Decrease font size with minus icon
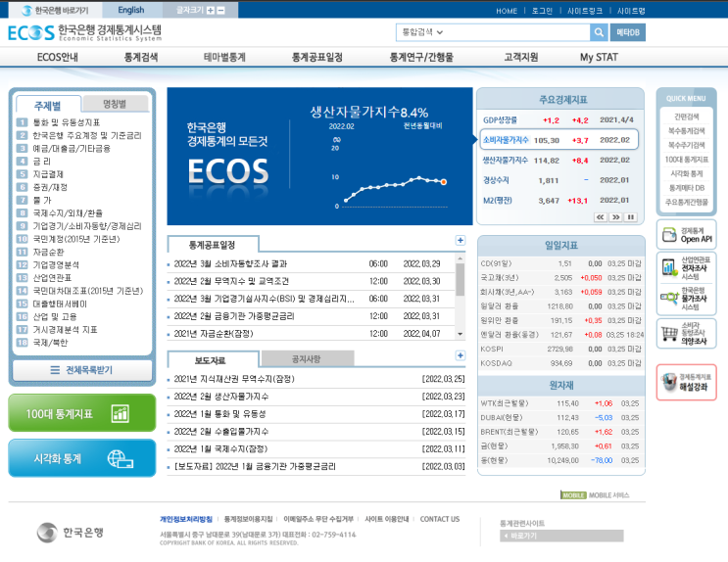 [221, 10]
